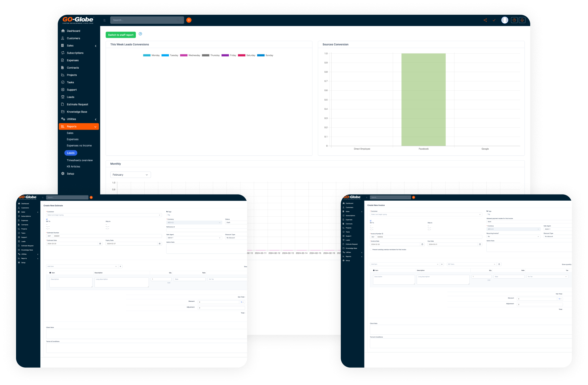Viewport: 588px width, 385px height.
Task: Open the checkmark to-do icon in top bar
Action: point(494,20)
